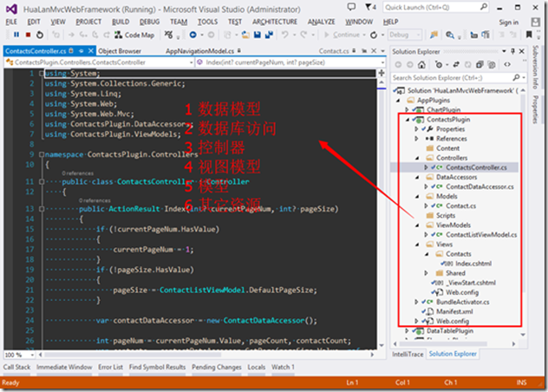Click the Undo arrow in the toolbar
Image resolution: width=548 pixels, height=392 pixels.
coord(285,35)
